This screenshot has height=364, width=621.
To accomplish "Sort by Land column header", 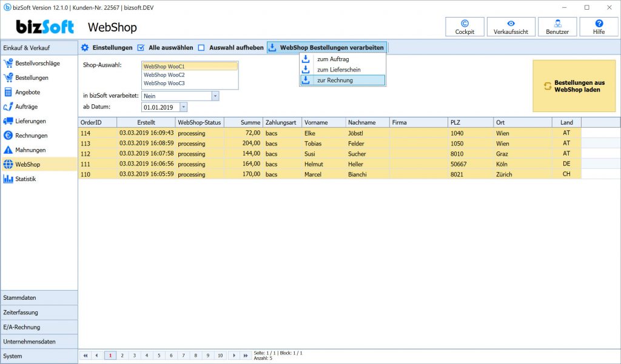I will point(567,122).
